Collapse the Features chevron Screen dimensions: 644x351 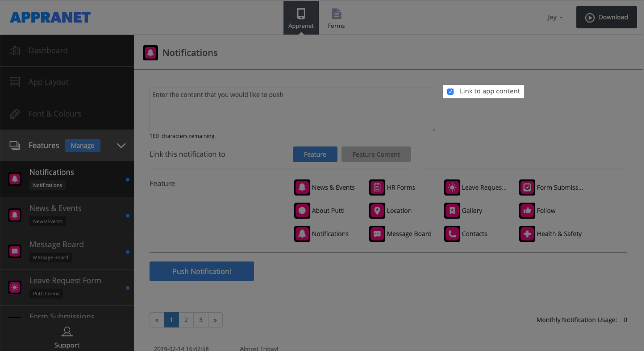[x=121, y=146]
